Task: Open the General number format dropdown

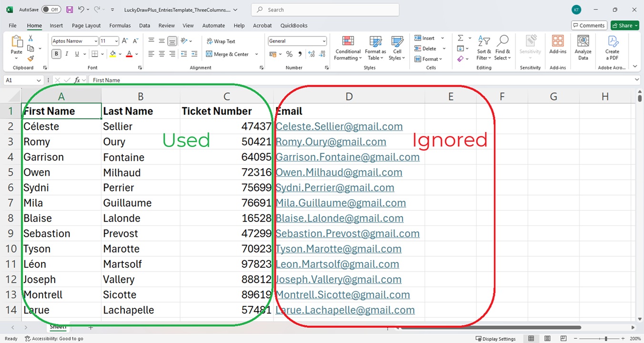Action: tap(324, 41)
